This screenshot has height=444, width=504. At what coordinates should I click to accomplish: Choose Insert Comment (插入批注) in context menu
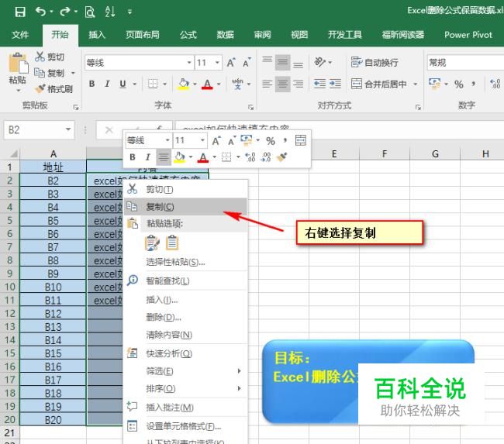(185, 408)
